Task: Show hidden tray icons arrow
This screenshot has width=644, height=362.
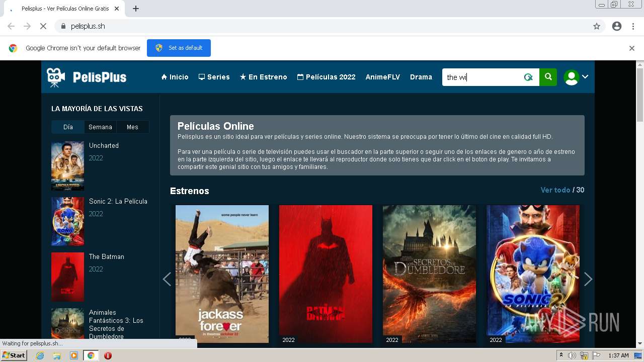Action: pos(561,355)
